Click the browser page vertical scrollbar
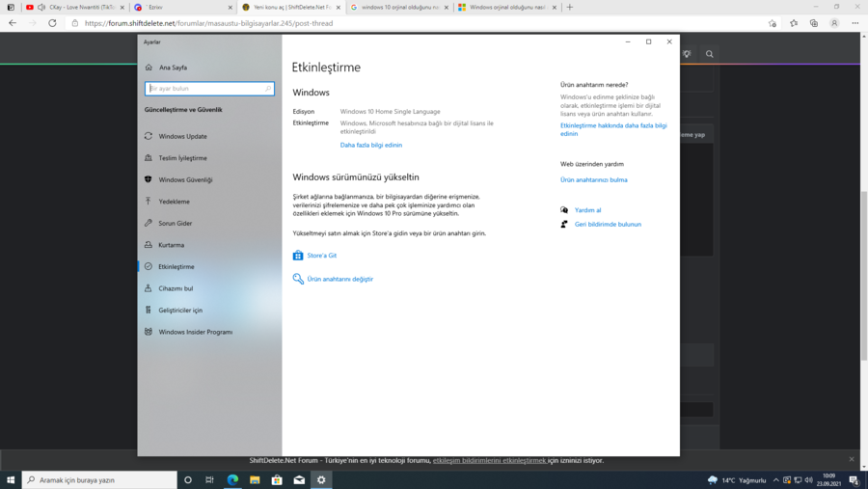The image size is (868, 489). point(864,274)
